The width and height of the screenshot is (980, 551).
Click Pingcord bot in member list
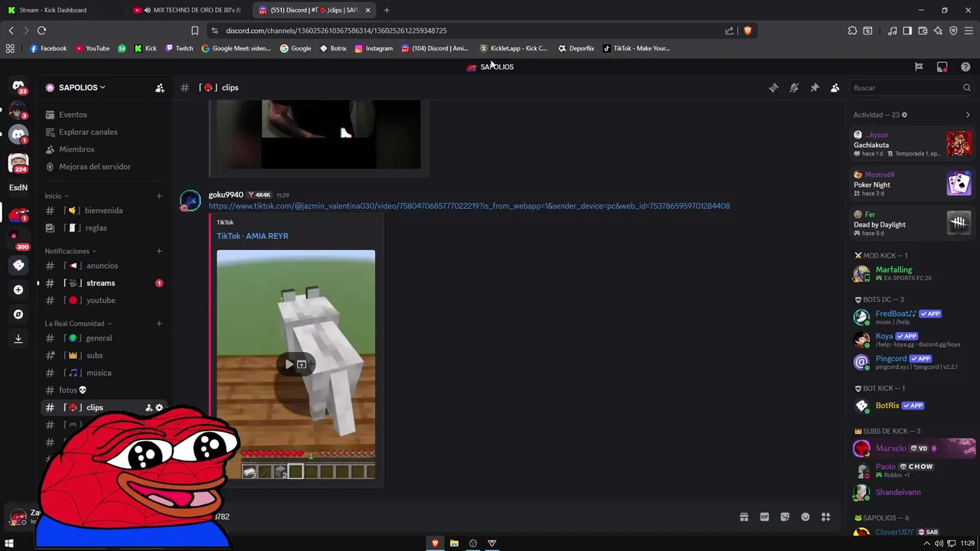pyautogui.click(x=912, y=361)
